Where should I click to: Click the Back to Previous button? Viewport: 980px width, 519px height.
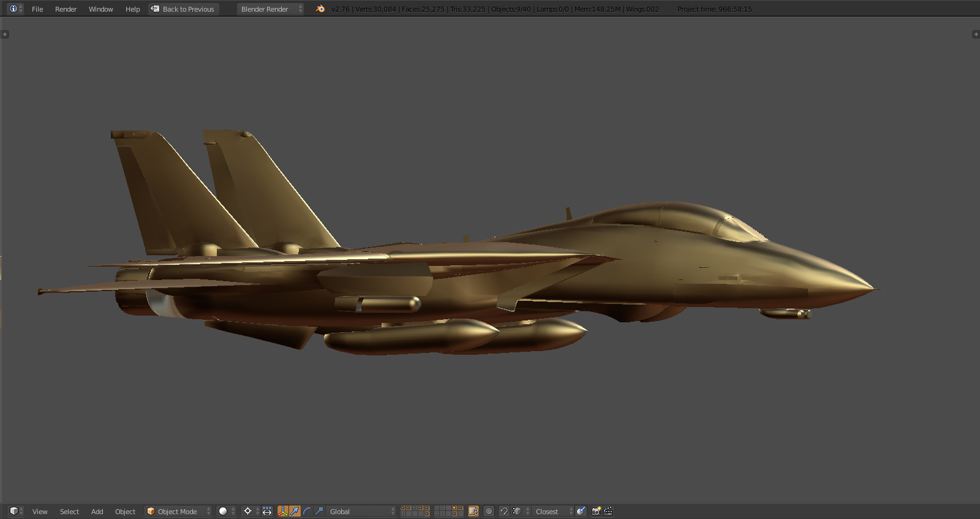183,9
